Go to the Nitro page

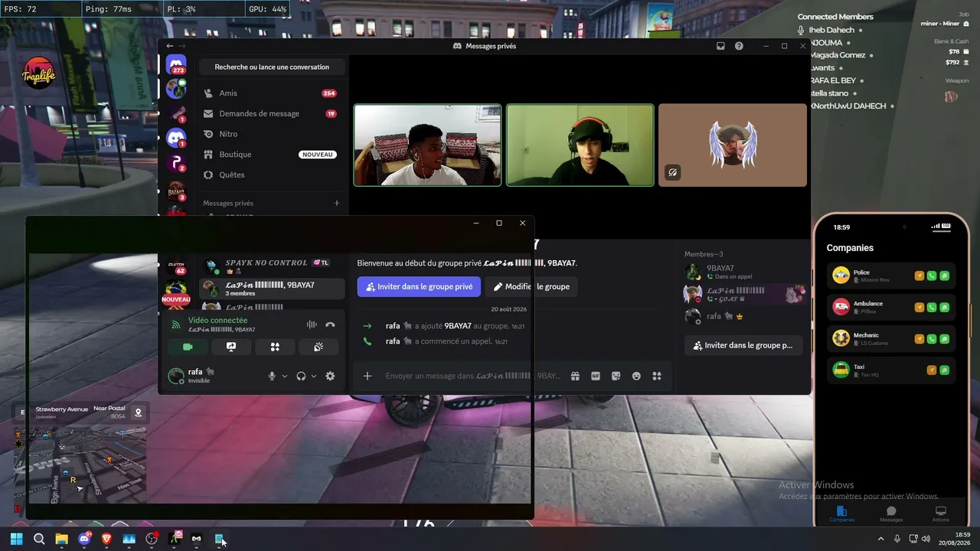(x=272, y=134)
